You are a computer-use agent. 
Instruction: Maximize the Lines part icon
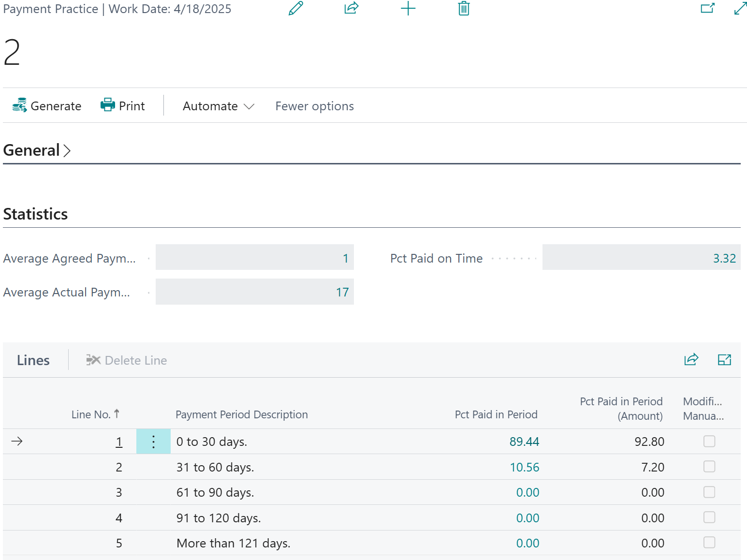pos(724,360)
